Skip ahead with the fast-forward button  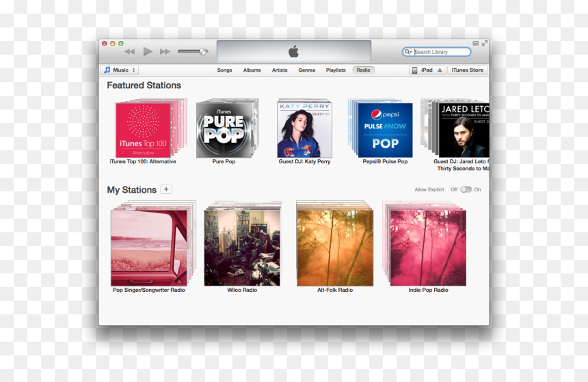(x=165, y=52)
